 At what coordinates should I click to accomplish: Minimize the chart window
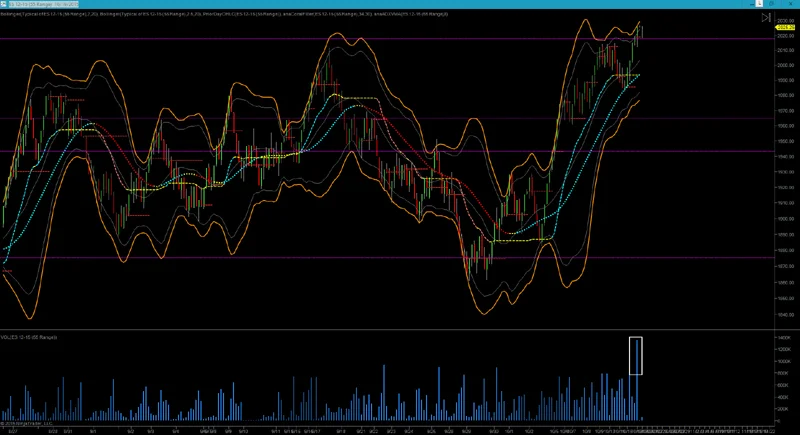coord(752,4)
